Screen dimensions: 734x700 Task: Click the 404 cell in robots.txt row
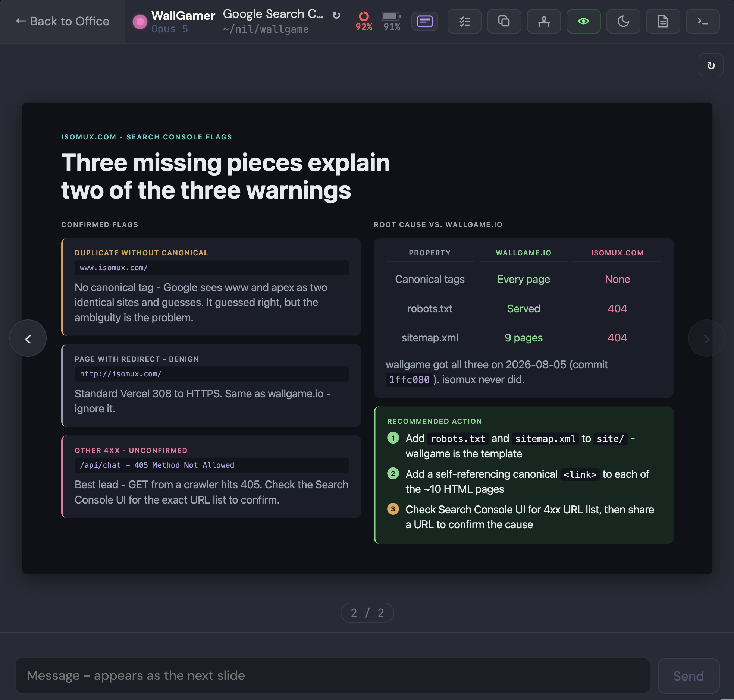[617, 309]
